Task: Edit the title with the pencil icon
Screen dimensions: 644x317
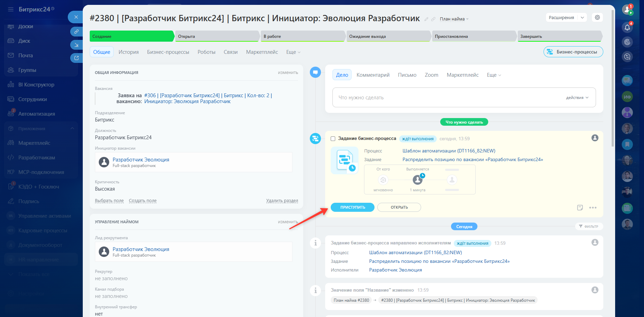Action: pyautogui.click(x=426, y=19)
